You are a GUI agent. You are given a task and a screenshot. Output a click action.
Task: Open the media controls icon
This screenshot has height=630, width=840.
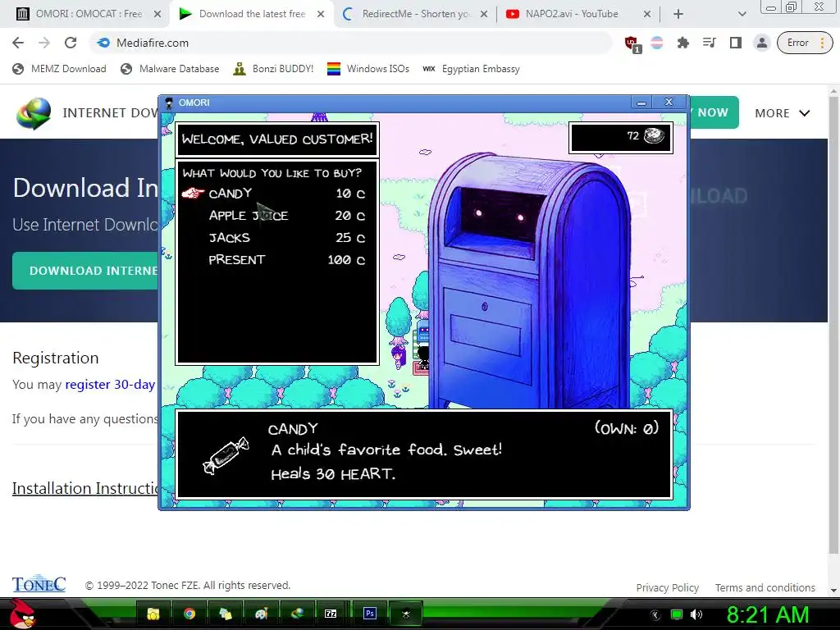[x=710, y=43]
